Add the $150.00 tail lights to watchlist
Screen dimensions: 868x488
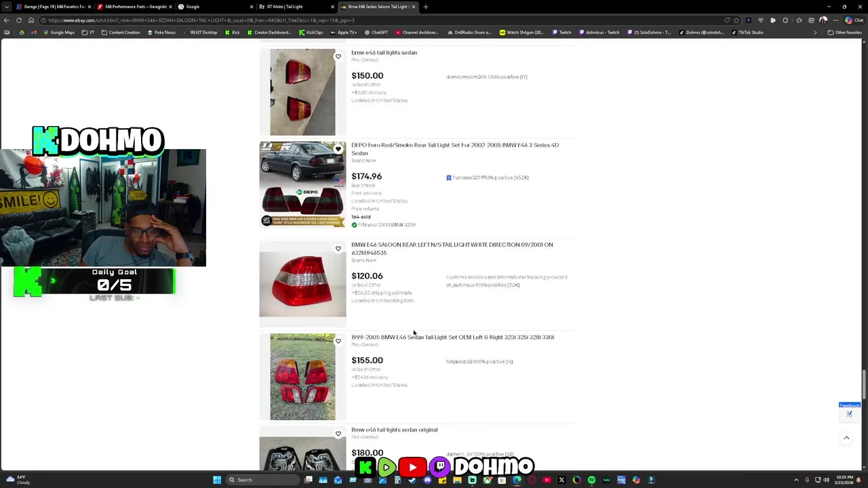[x=338, y=56]
